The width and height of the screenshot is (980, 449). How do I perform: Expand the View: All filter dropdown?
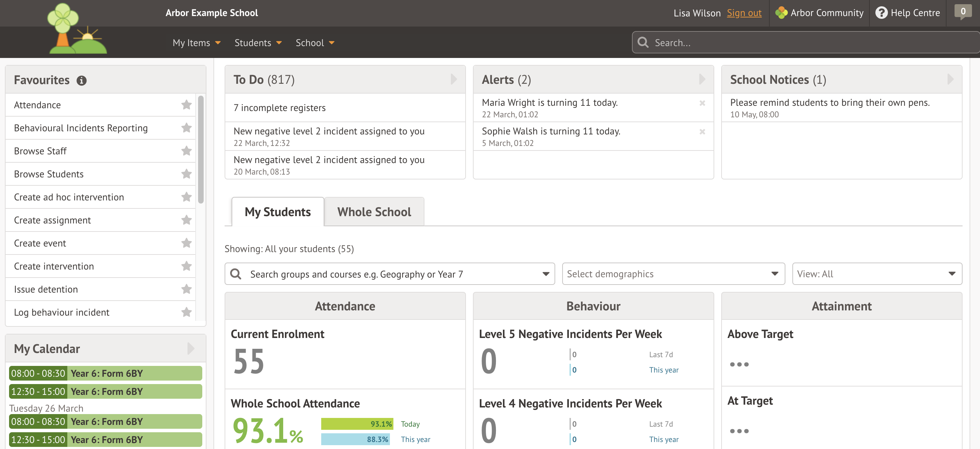click(x=951, y=273)
